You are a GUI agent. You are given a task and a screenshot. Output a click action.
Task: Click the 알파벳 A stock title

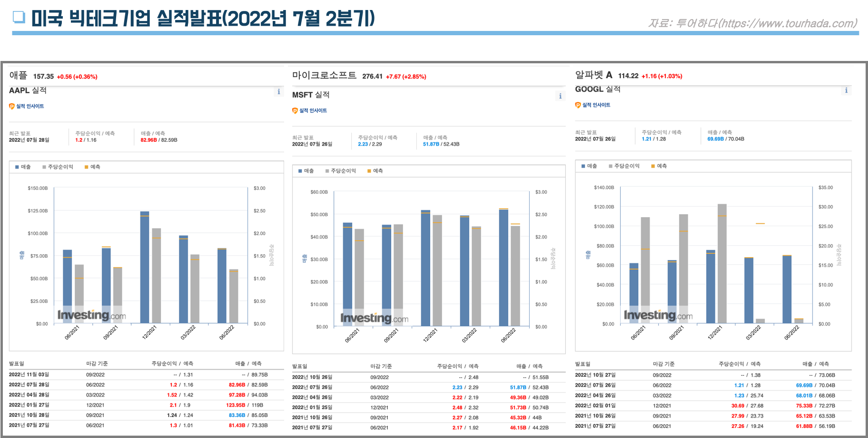click(x=594, y=75)
